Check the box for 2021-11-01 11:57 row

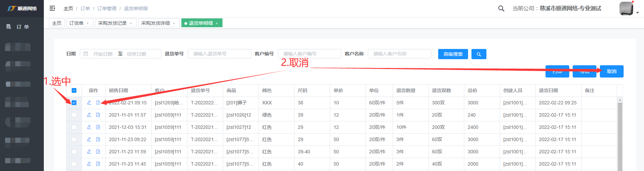tap(74, 115)
